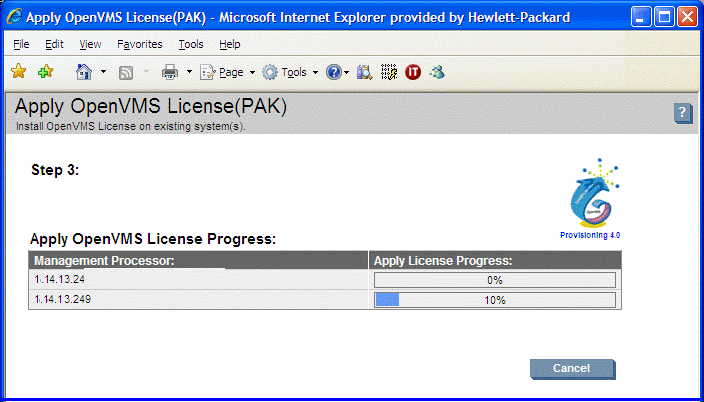
Task: Click the 0% progress bar
Action: coord(495,280)
